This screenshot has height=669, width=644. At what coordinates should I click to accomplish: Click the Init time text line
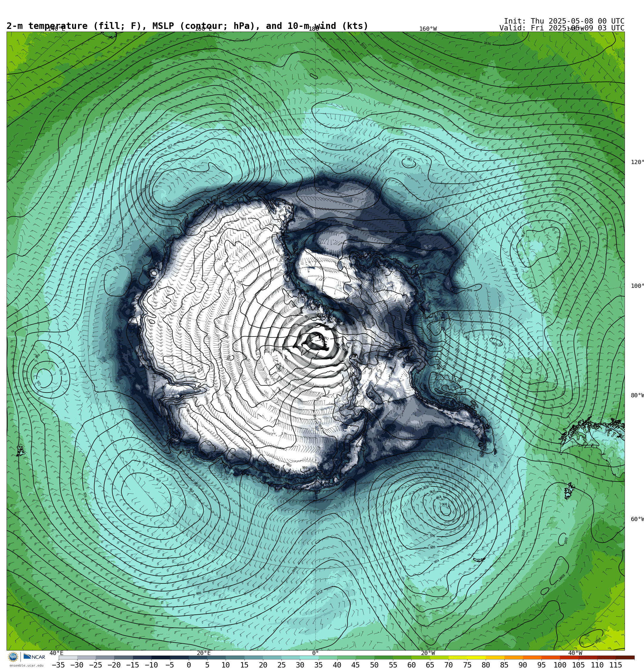click(564, 21)
